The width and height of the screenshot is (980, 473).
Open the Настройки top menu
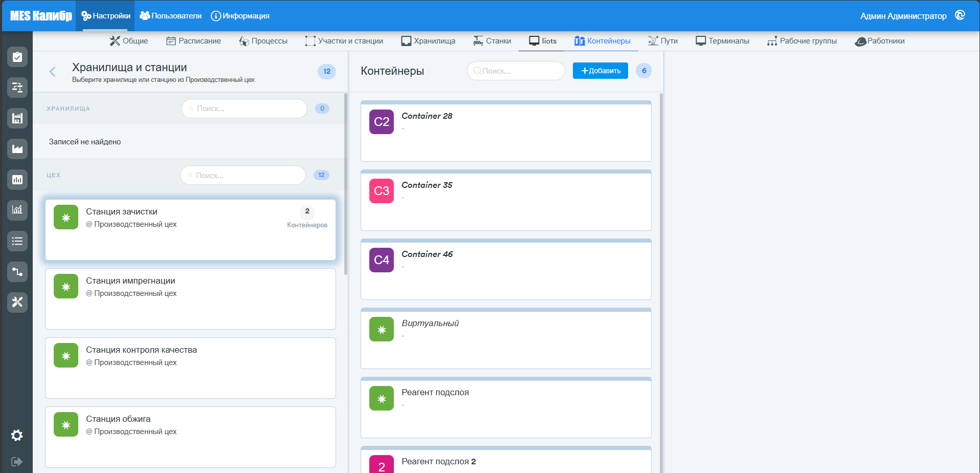click(106, 16)
